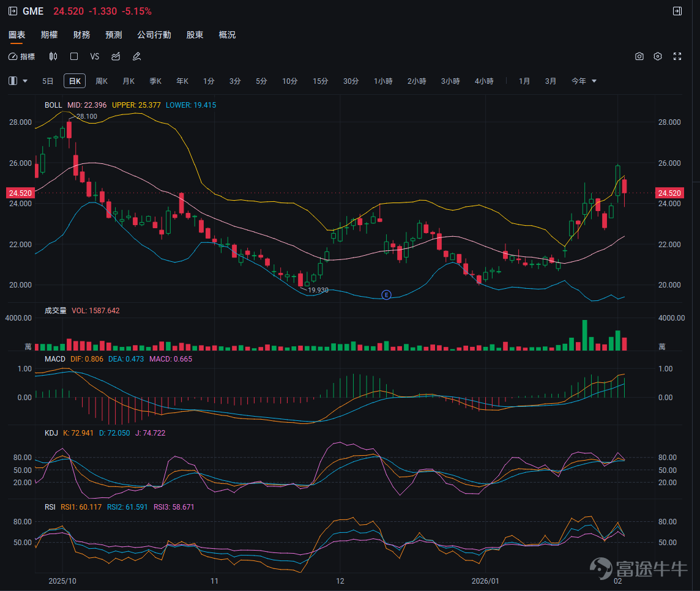The width and height of the screenshot is (700, 591).
Task: Select the 3分 interval
Action: pos(235,81)
